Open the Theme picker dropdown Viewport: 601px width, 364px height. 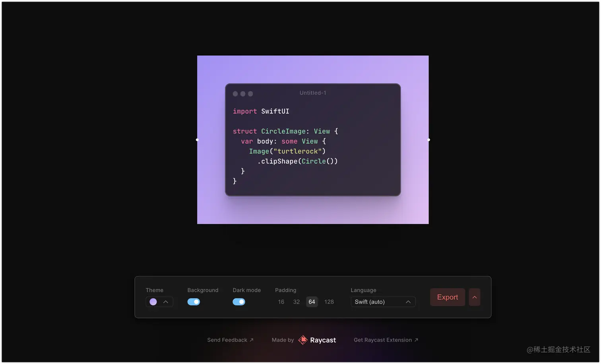(159, 302)
